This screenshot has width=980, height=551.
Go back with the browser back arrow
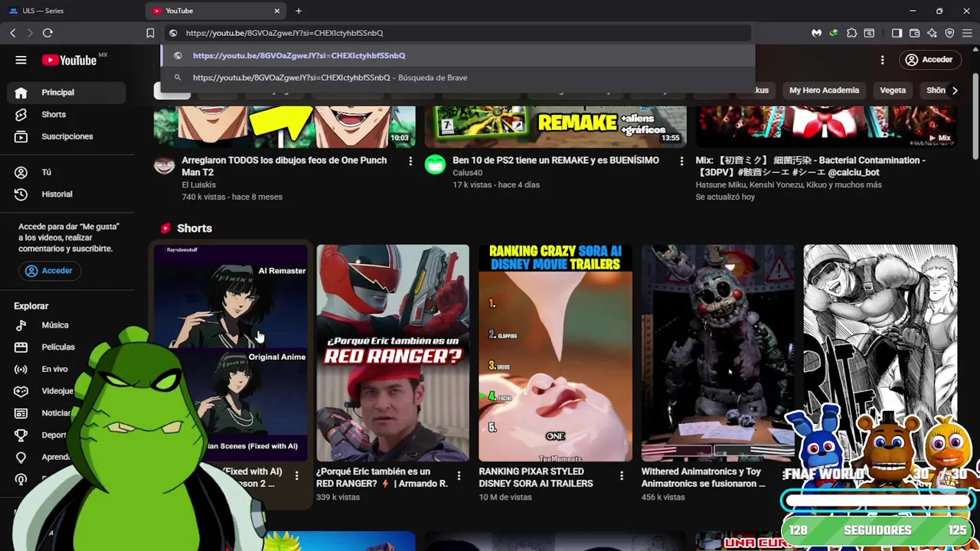[x=13, y=33]
